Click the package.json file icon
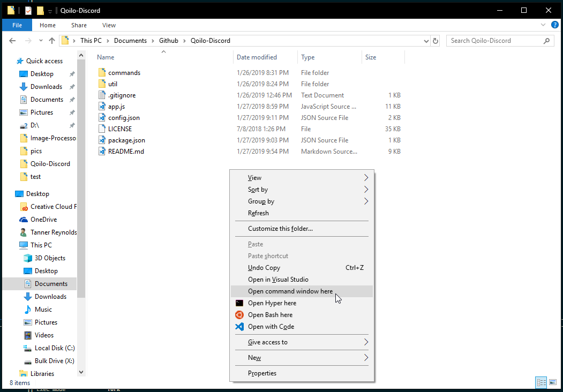Viewport: 563px width, 392px height. tap(102, 140)
